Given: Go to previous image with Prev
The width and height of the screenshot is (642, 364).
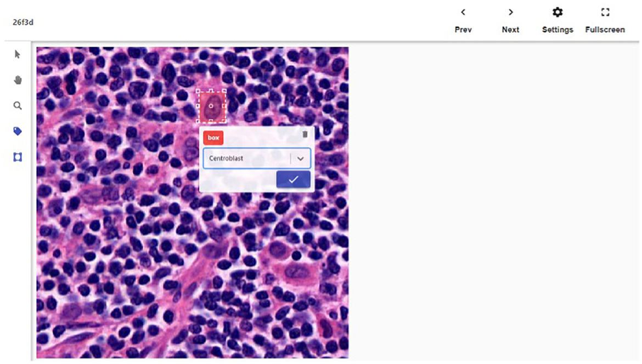Looking at the screenshot, I should [x=463, y=20].
